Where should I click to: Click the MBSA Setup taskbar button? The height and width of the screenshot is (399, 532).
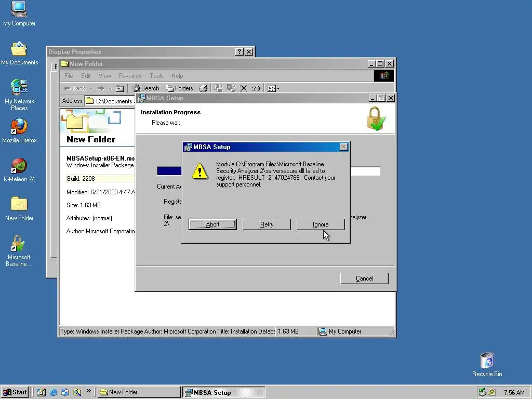[224, 392]
